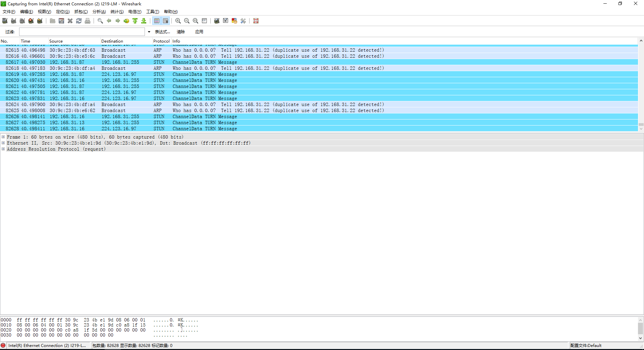The width and height of the screenshot is (644, 350).
Task: Zoom in the packet text
Action: (x=178, y=21)
